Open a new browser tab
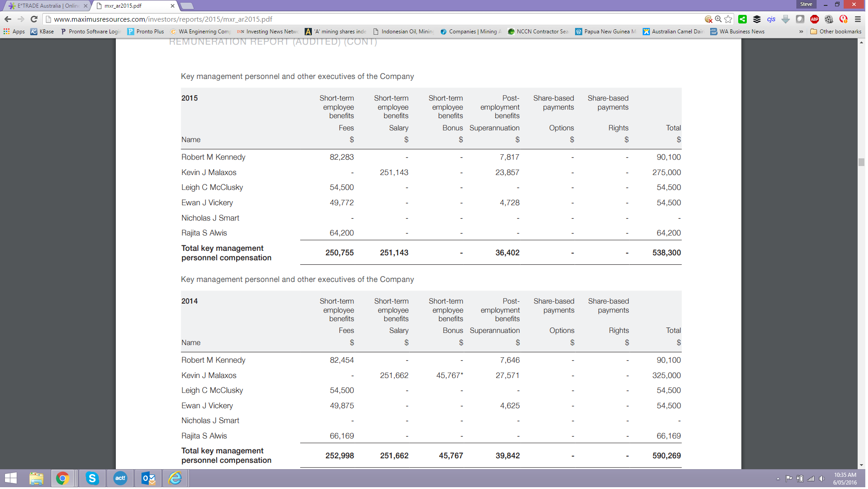This screenshot has width=868, height=489. point(187,6)
